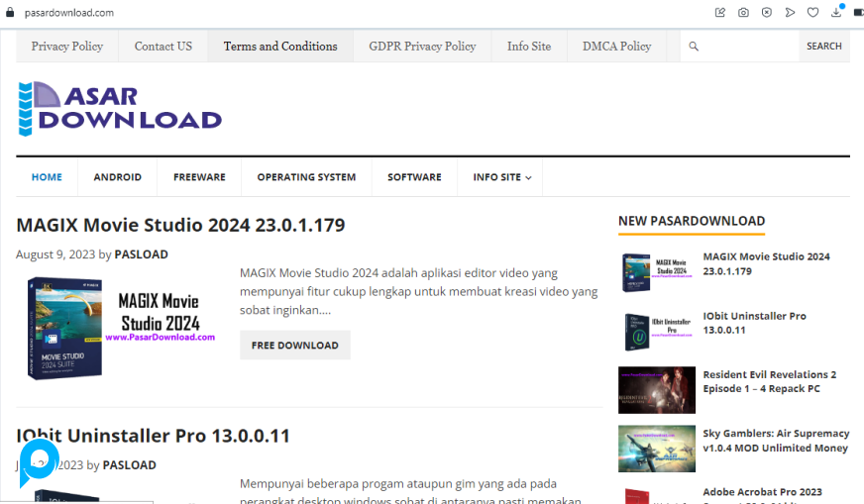Go to the FREEWARE menu section
864x504 pixels.
click(x=199, y=177)
